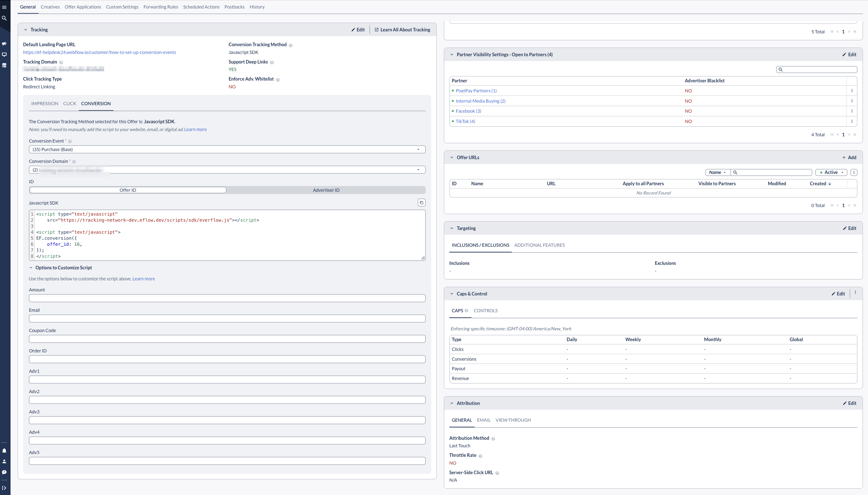The image size is (868, 495).
Task: Switch to the CLICK tracking tab
Action: coord(70,103)
